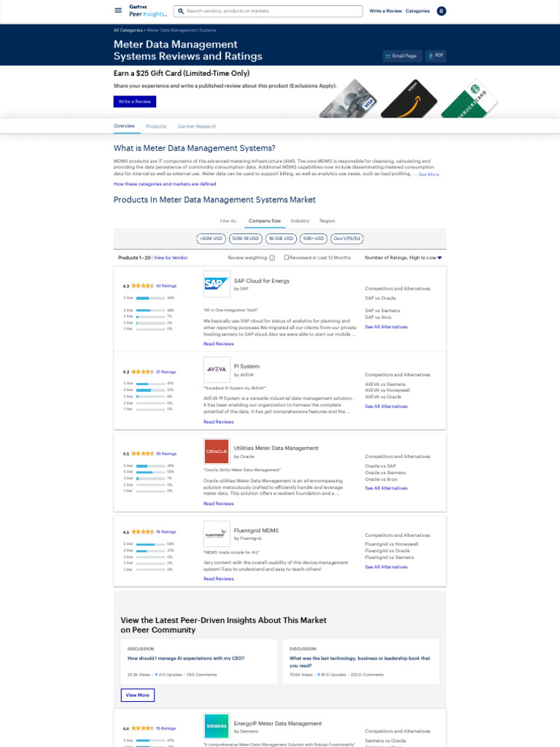This screenshot has height=747, width=560.
Task: Read Reviews for Oracle Utilities Meter Data Management
Action: coord(219,503)
